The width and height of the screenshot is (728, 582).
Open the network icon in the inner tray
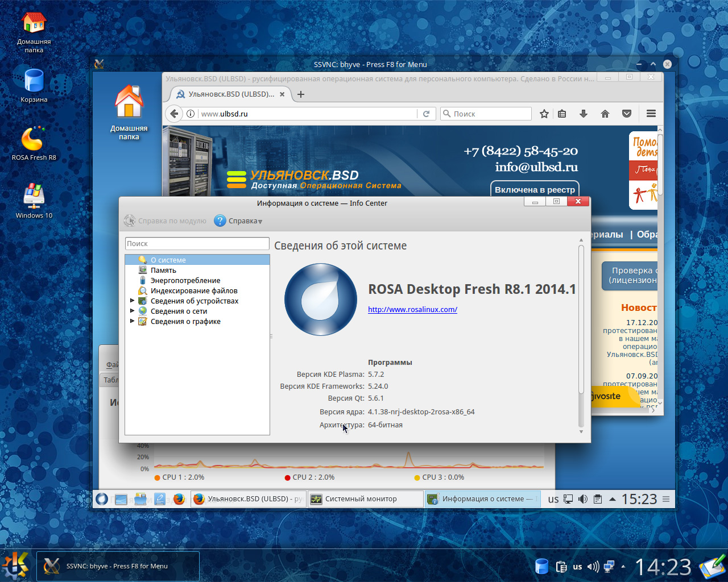click(568, 499)
